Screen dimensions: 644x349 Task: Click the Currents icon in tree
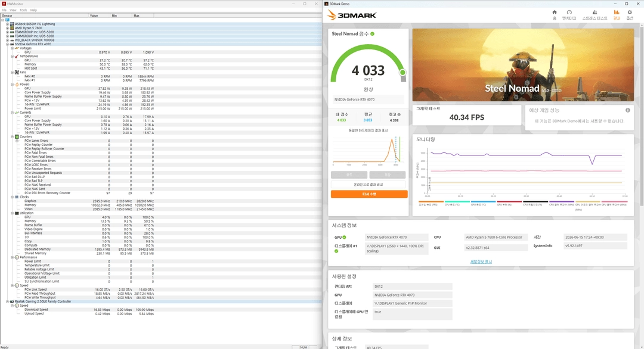click(17, 113)
